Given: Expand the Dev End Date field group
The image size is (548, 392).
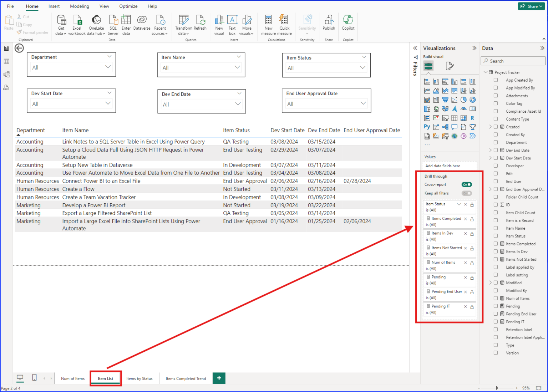Looking at the screenshot, I should [490, 150].
